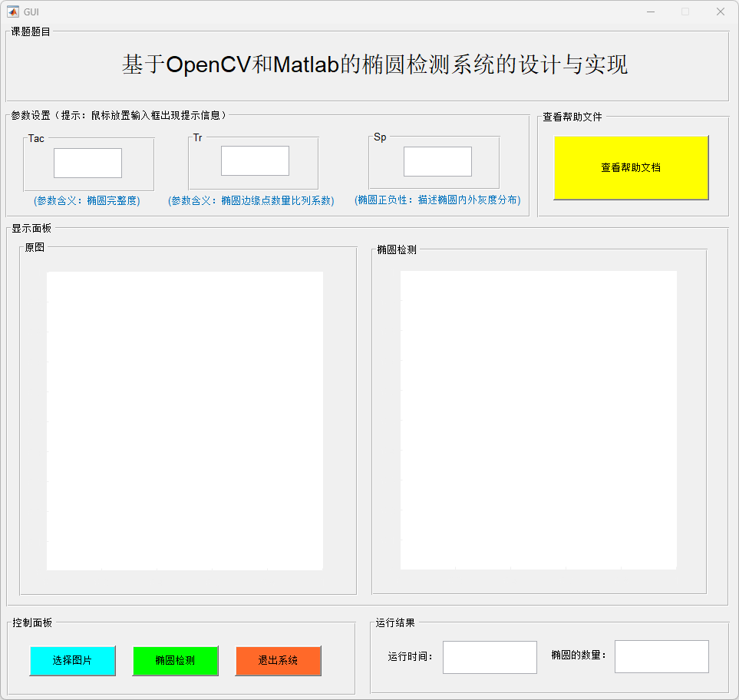Start detection with green 椭圆检测 button

pyautogui.click(x=175, y=660)
